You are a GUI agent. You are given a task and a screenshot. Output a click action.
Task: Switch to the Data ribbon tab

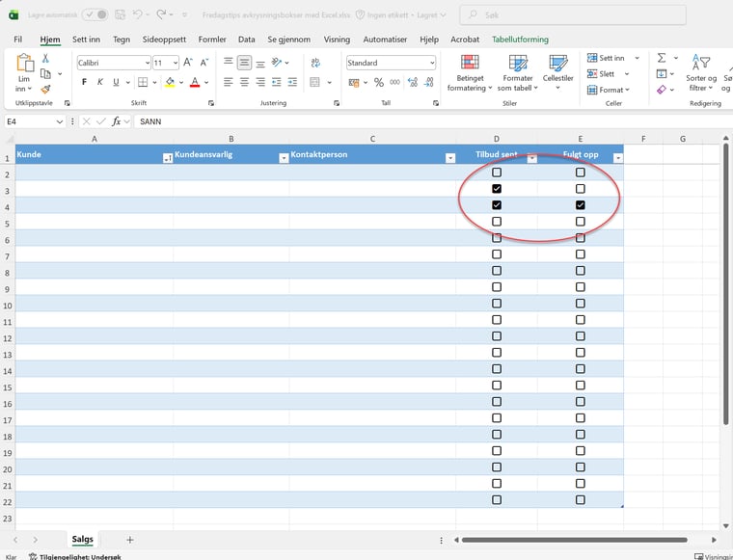tap(246, 40)
